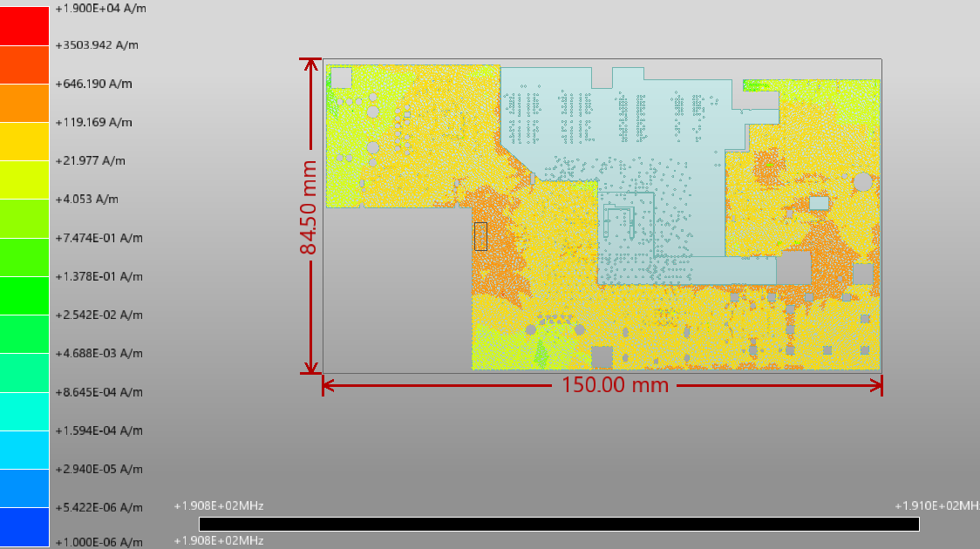Click the gray square pad at the bottom center of the board
The width and height of the screenshot is (980, 549).
coord(602,356)
